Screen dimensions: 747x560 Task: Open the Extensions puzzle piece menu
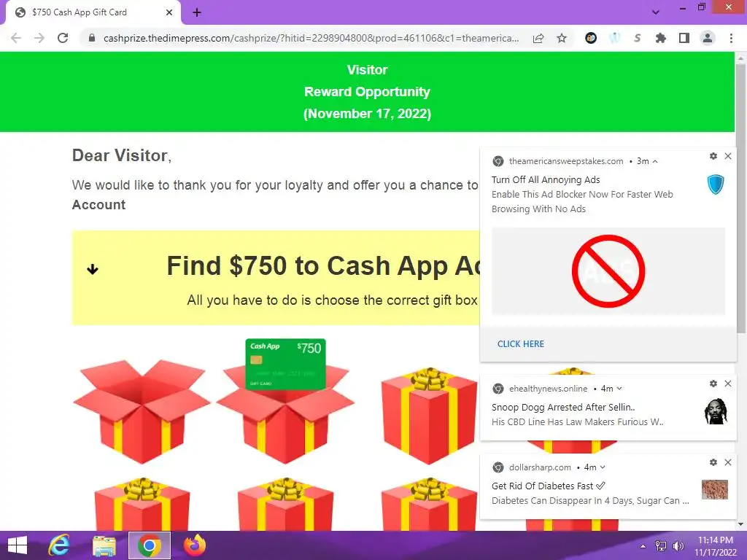(x=661, y=38)
